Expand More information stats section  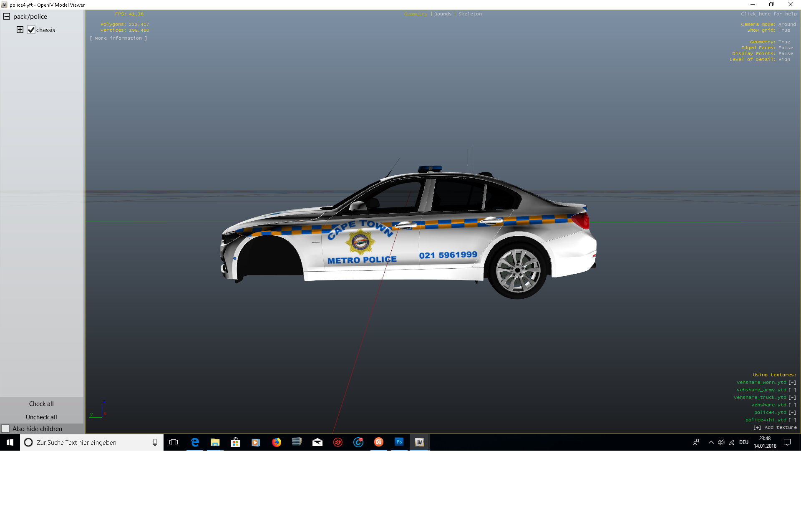pos(118,38)
